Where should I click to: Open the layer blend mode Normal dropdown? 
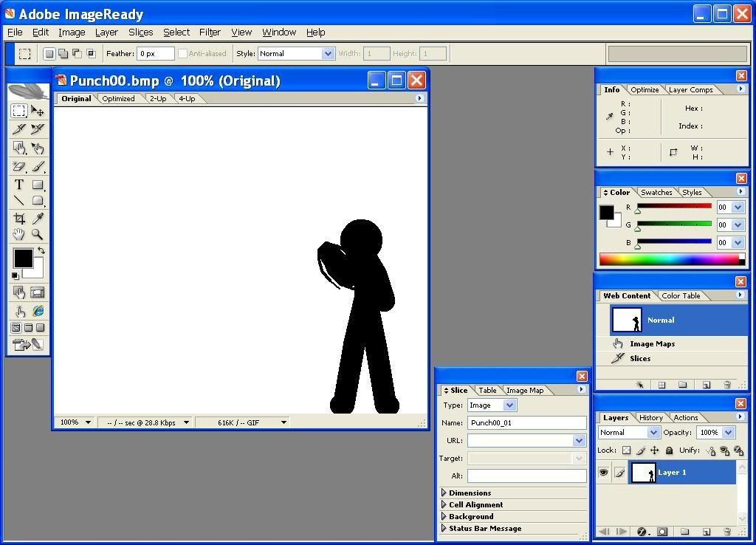(629, 433)
